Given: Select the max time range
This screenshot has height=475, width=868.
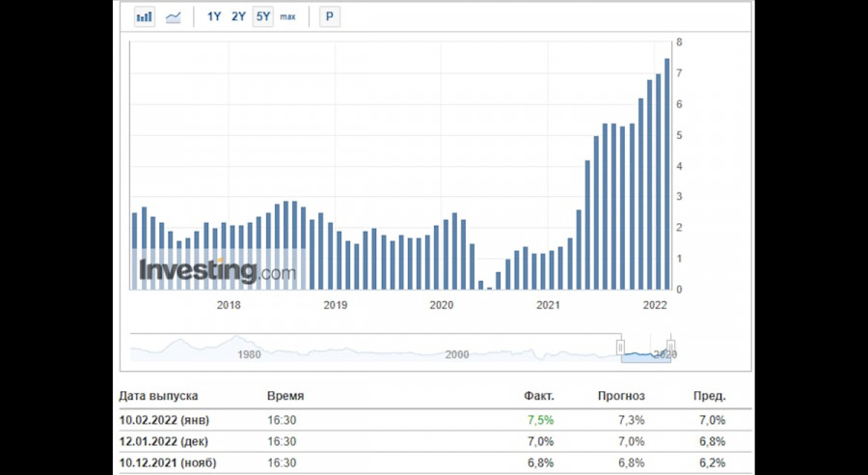Looking at the screenshot, I should (x=287, y=16).
